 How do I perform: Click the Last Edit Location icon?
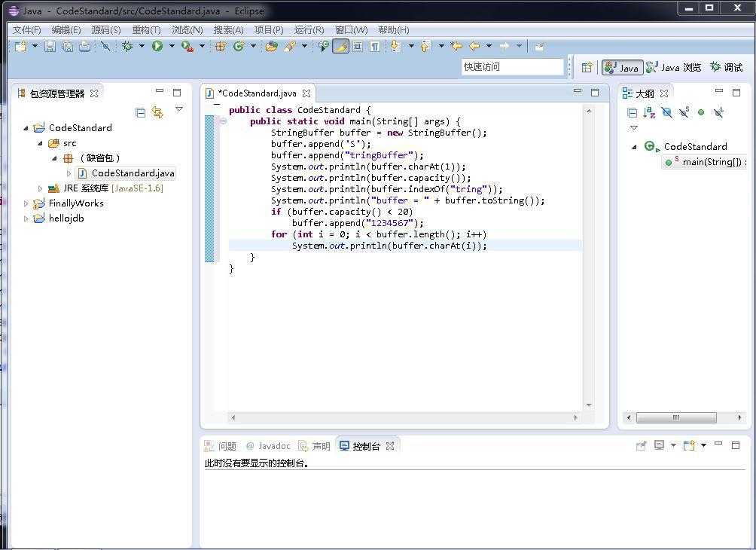pyautogui.click(x=456, y=46)
